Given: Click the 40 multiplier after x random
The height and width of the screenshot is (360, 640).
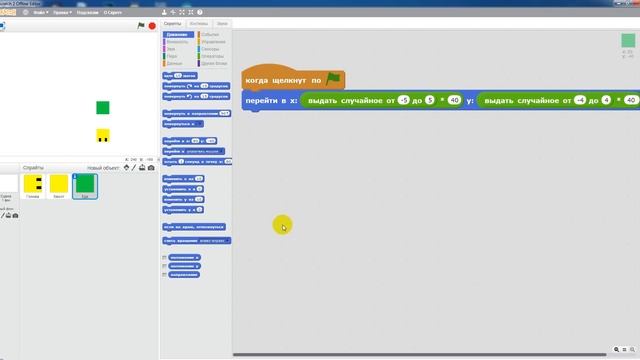Looking at the screenshot, I should tap(454, 100).
